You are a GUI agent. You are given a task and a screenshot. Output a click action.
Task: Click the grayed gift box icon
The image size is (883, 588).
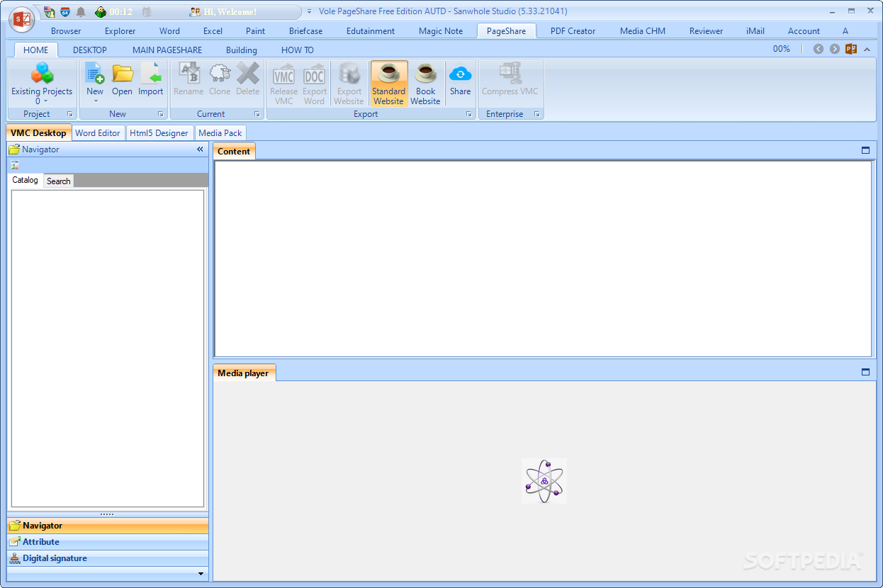147,12
